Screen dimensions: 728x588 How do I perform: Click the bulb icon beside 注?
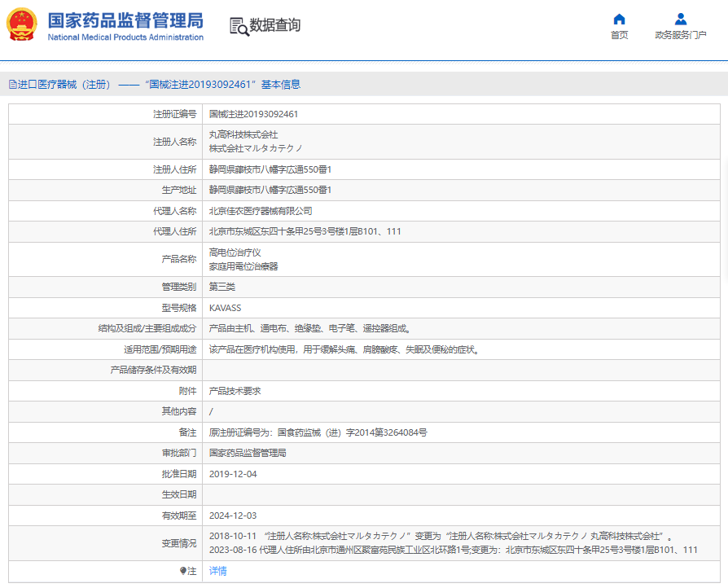click(x=183, y=571)
